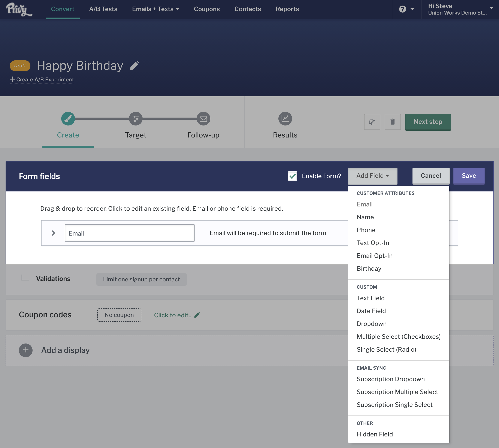Expand the Email field row chevron
Viewport: 499px width, 448px height.
(x=53, y=233)
